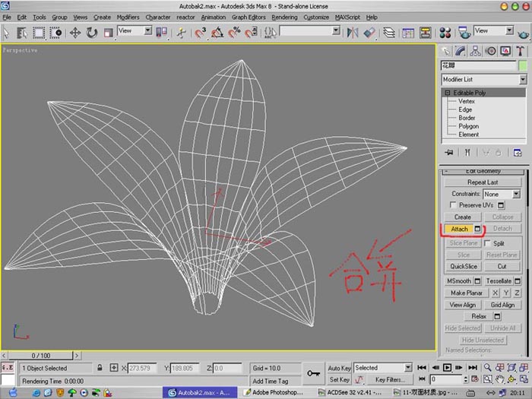Enable the Split checkbox
The width and height of the screenshot is (532, 399).
click(x=488, y=243)
